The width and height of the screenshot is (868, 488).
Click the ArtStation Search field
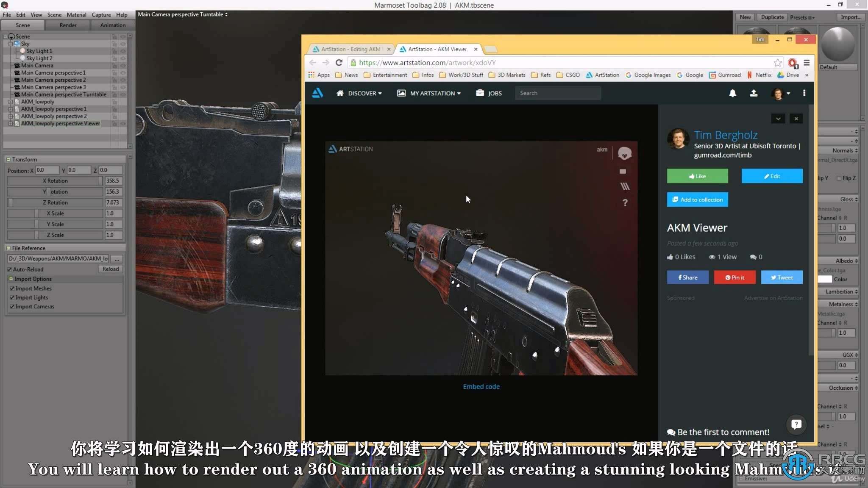[x=558, y=93]
